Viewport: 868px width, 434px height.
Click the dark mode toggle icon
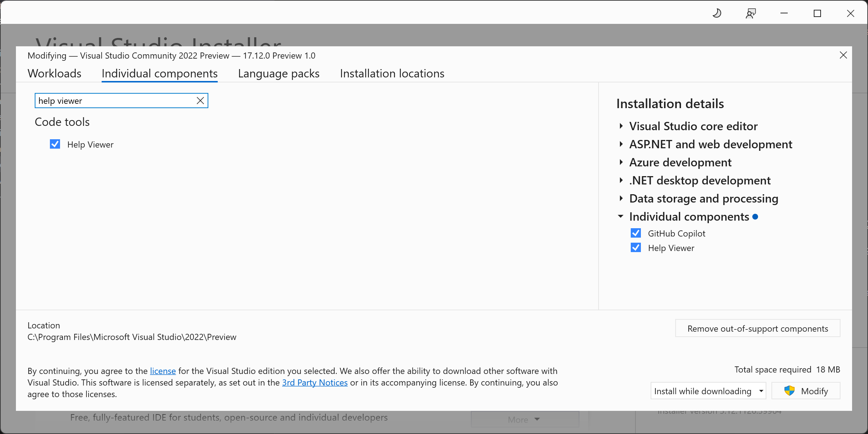pyautogui.click(x=718, y=13)
